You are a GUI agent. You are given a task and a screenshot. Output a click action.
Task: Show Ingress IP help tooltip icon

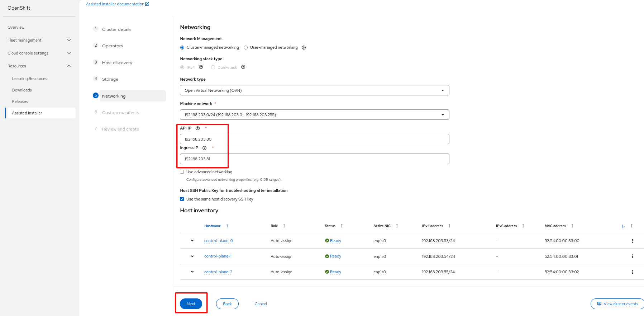(x=204, y=148)
